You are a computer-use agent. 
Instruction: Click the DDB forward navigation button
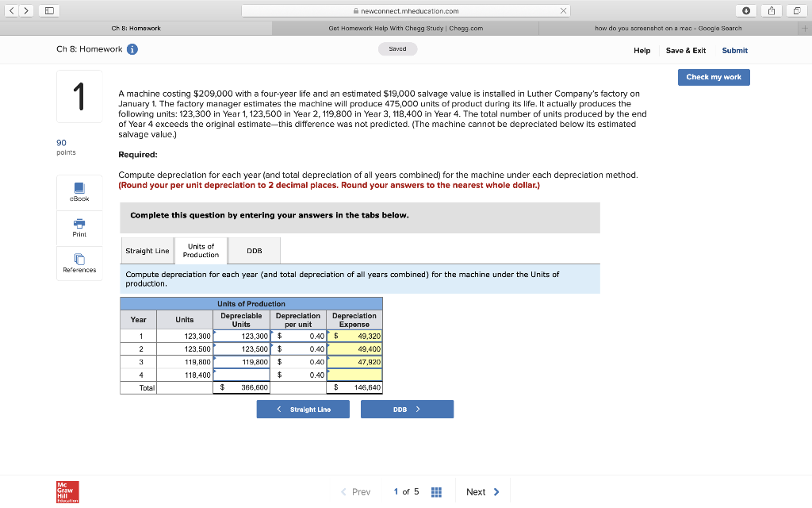point(407,409)
